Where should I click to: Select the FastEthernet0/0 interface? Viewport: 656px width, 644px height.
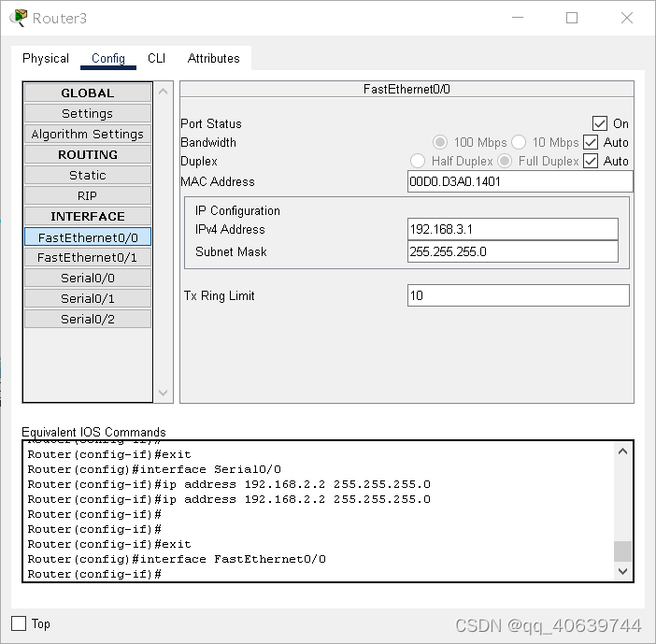[x=88, y=236]
